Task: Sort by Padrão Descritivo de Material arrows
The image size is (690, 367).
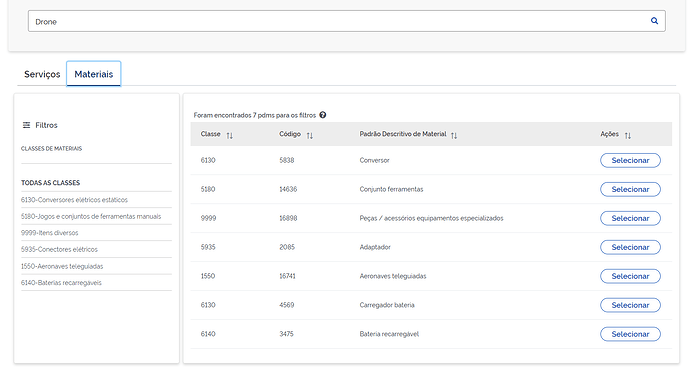Action: [454, 136]
